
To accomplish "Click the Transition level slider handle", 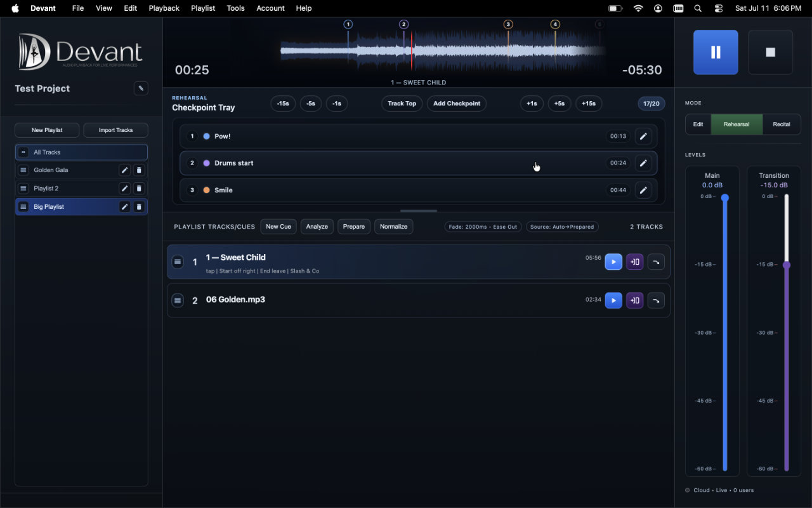I will click(x=787, y=265).
